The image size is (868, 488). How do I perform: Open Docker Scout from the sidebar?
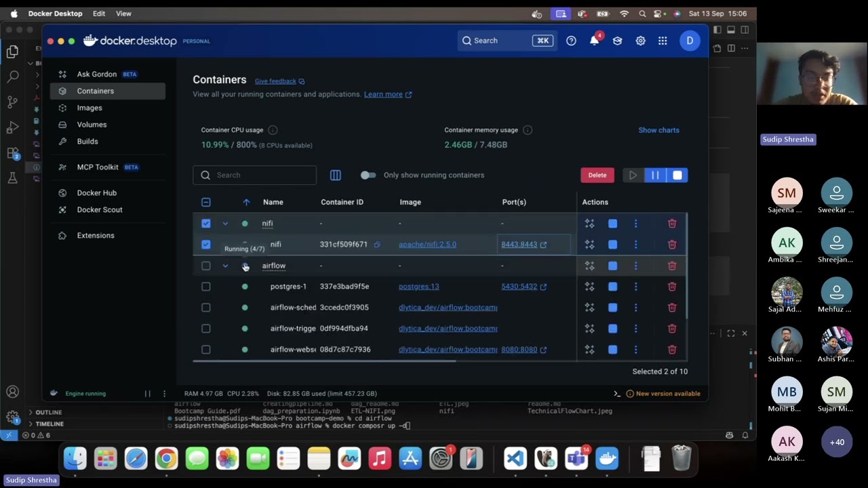pyautogui.click(x=100, y=209)
